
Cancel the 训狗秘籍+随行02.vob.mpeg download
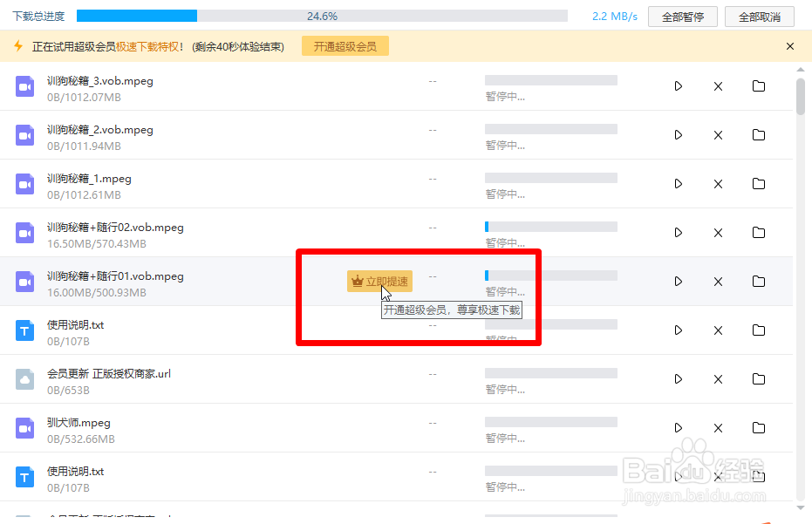pyautogui.click(x=718, y=233)
